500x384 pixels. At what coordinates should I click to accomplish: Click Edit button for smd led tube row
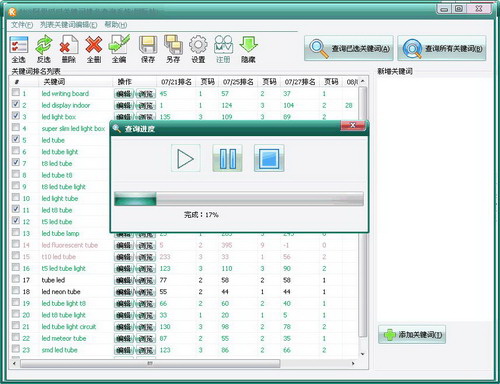[124, 350]
